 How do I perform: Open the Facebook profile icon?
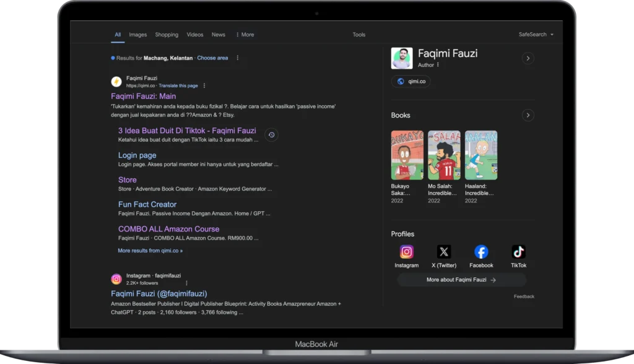(481, 252)
